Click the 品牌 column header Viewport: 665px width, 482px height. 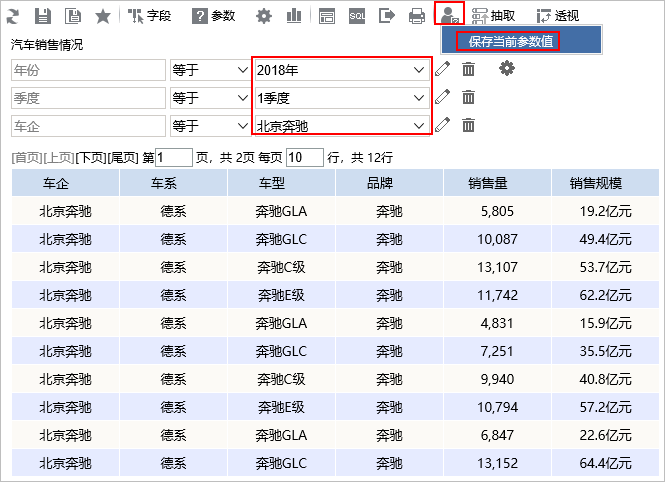(x=389, y=183)
